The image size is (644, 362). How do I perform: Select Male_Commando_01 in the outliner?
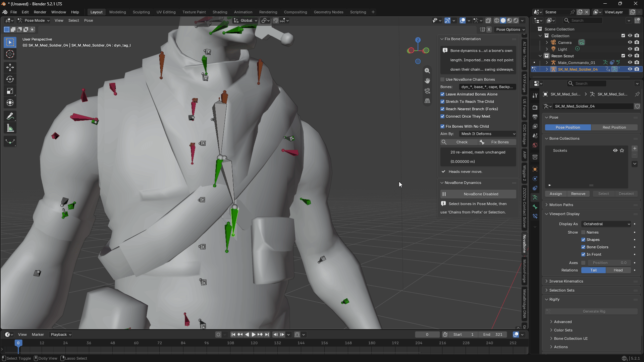[x=576, y=63]
